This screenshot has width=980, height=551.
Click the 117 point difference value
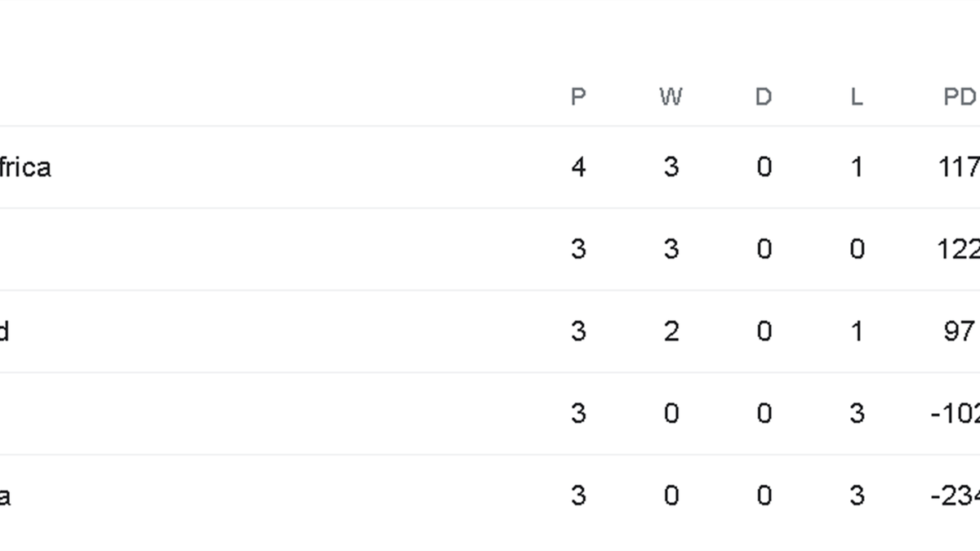(x=959, y=167)
